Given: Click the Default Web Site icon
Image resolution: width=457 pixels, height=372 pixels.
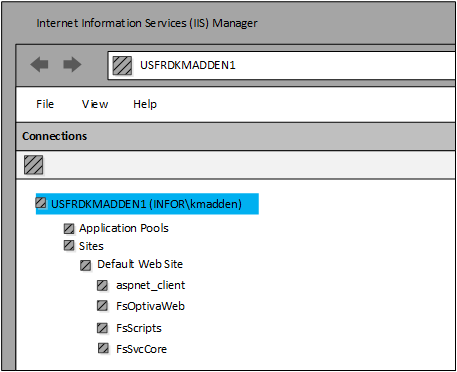Looking at the screenshot, I should pyautogui.click(x=86, y=266).
